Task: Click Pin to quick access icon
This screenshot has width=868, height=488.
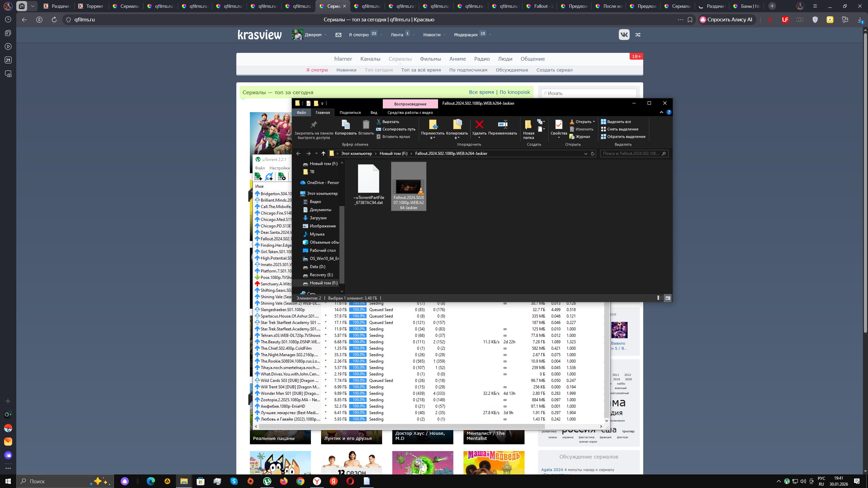Action: (x=314, y=125)
